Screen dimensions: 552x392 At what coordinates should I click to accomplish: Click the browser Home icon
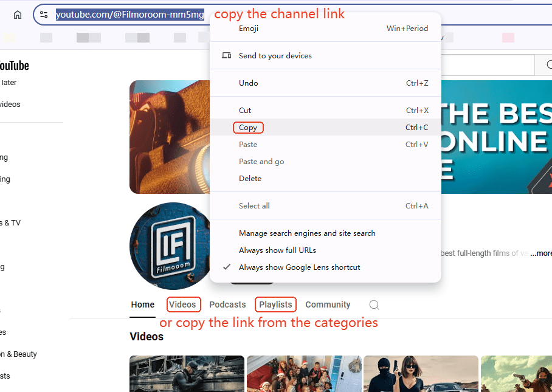(18, 15)
